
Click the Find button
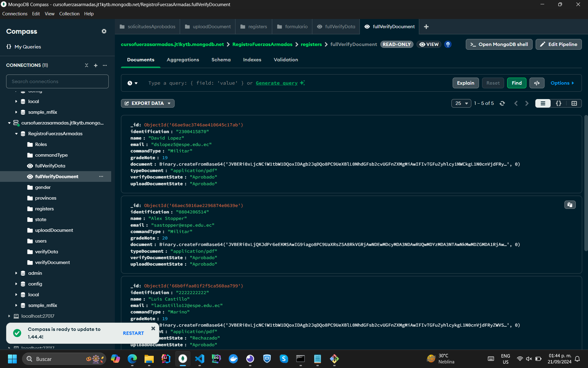(x=517, y=83)
